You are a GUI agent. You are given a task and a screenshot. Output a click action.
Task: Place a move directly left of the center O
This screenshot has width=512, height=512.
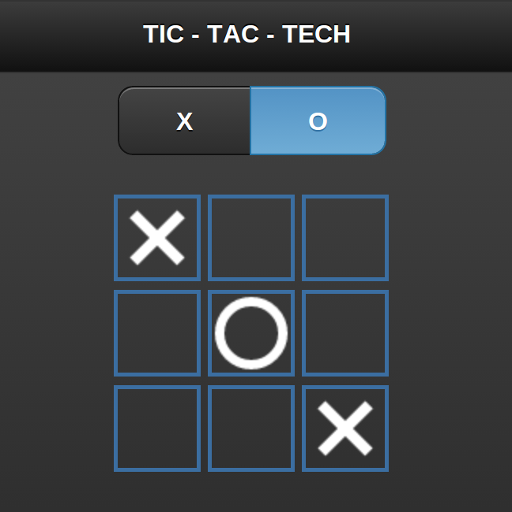[x=157, y=333]
